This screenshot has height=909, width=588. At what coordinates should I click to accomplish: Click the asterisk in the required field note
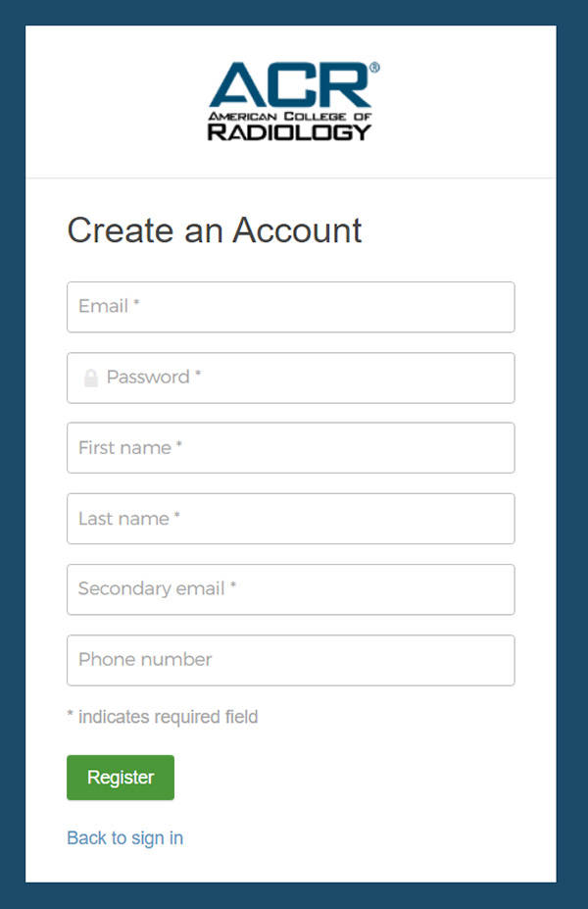71,716
